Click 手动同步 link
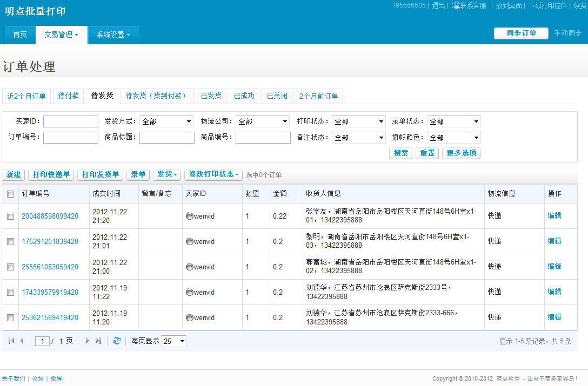The height and width of the screenshot is (386, 588). (x=568, y=33)
